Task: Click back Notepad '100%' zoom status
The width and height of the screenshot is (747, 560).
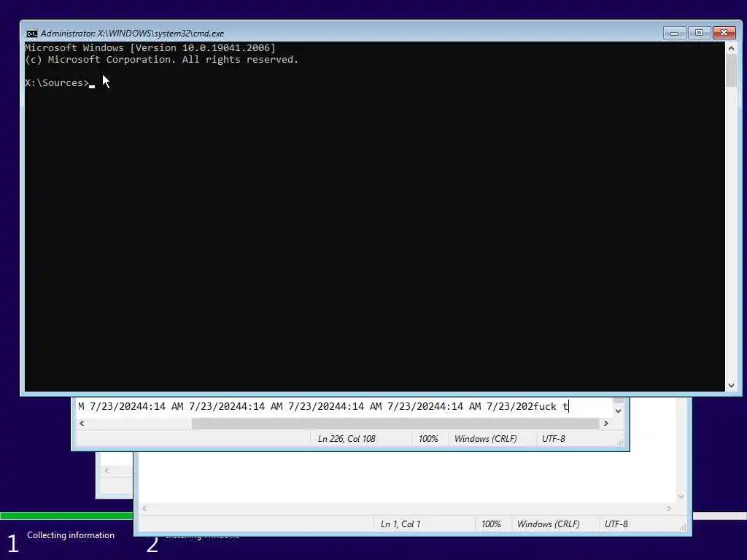Action: (x=491, y=524)
